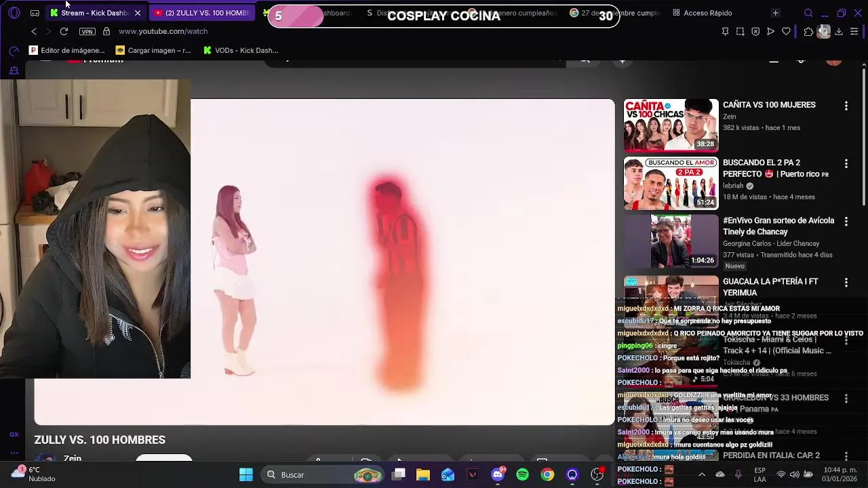Click the Georgina Carlos - Líder Chancay channel name
868x488 pixels.
771,243
